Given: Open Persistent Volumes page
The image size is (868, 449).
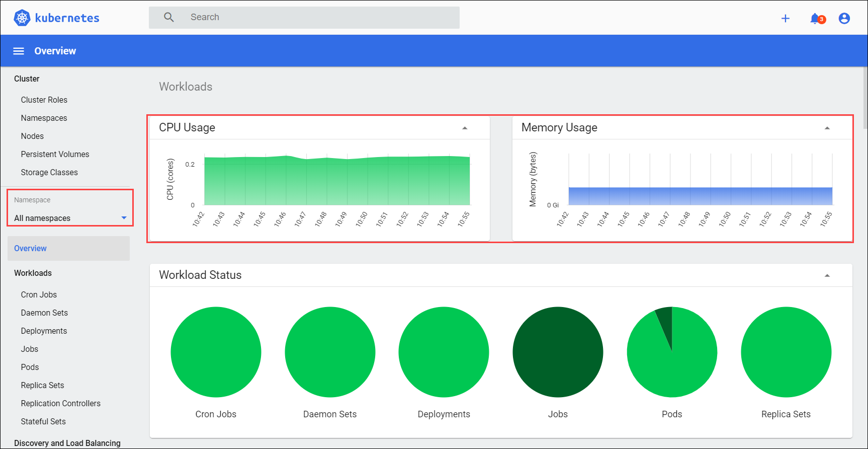Looking at the screenshot, I should pyautogui.click(x=55, y=155).
